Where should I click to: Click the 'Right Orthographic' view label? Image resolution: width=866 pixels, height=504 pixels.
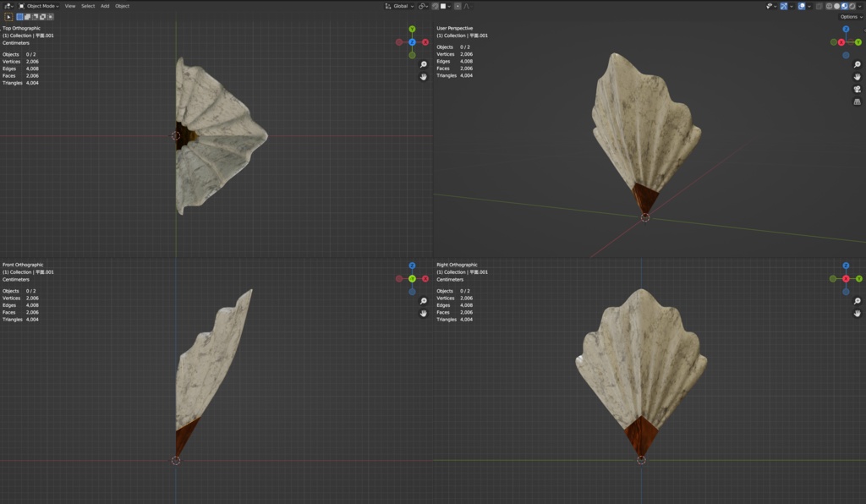pyautogui.click(x=457, y=265)
